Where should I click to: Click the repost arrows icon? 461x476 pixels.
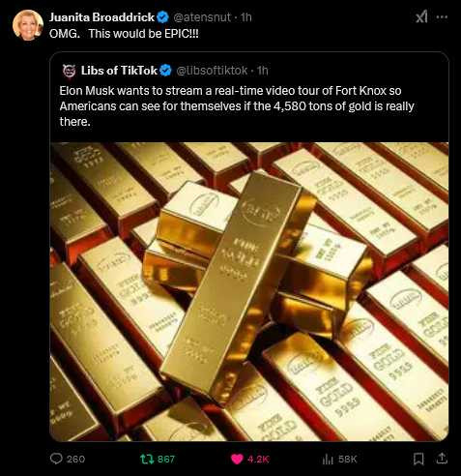147,459
